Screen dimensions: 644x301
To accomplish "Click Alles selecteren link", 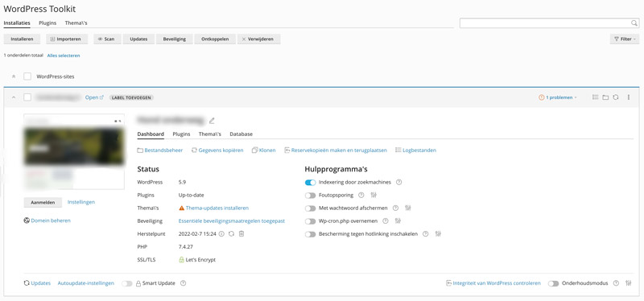I will [x=64, y=56].
